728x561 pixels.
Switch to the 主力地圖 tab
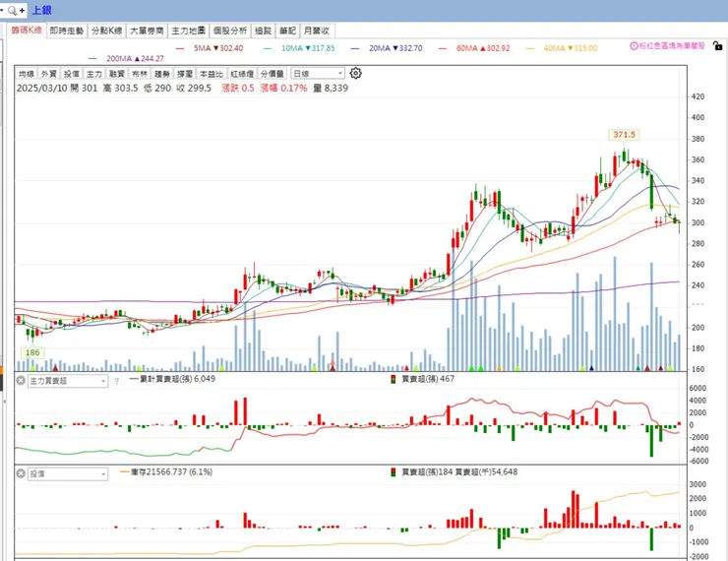pos(188,31)
